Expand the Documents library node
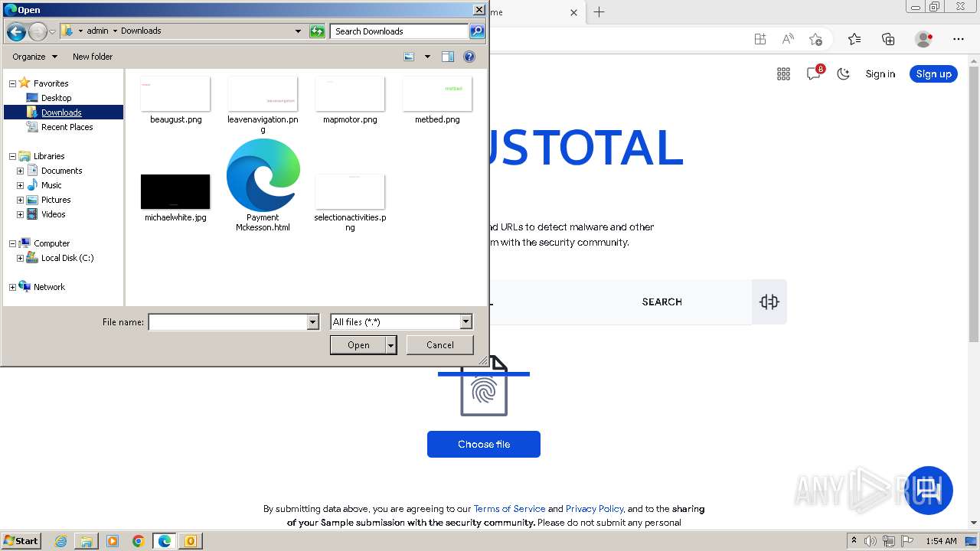The height and width of the screenshot is (551, 980). click(x=20, y=171)
